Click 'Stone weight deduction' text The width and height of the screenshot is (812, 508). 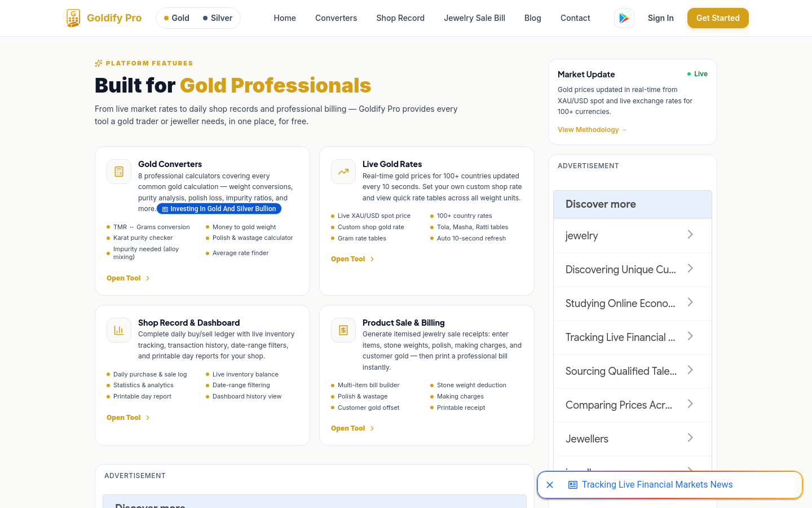[471, 386]
